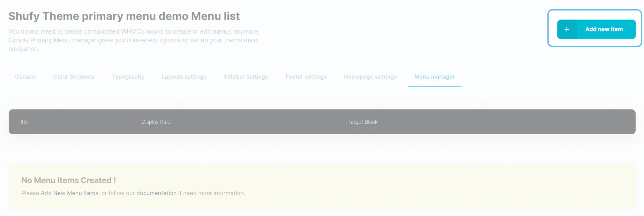Click the Target Blank column header
The width and height of the screenshot is (644, 216).
(x=363, y=122)
